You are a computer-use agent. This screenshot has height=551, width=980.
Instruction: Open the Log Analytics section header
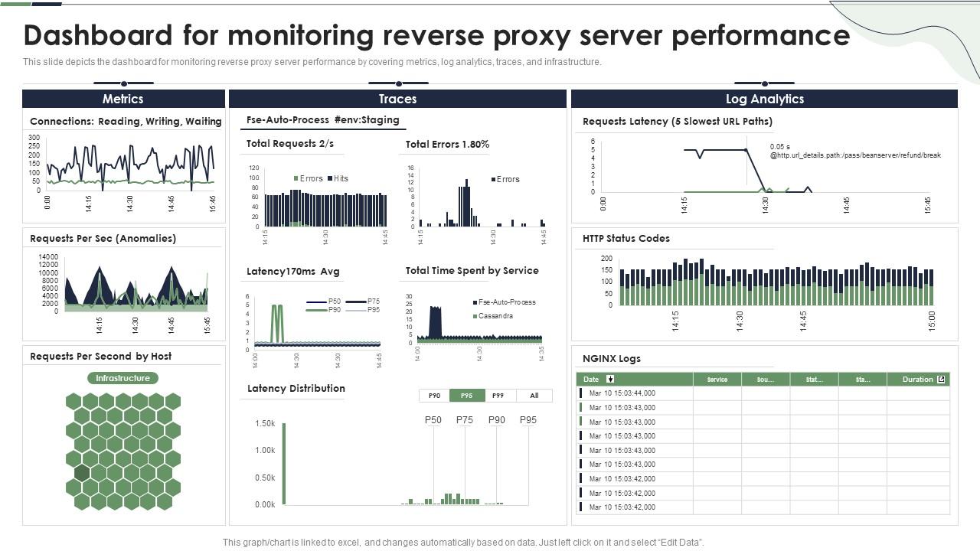tap(764, 99)
